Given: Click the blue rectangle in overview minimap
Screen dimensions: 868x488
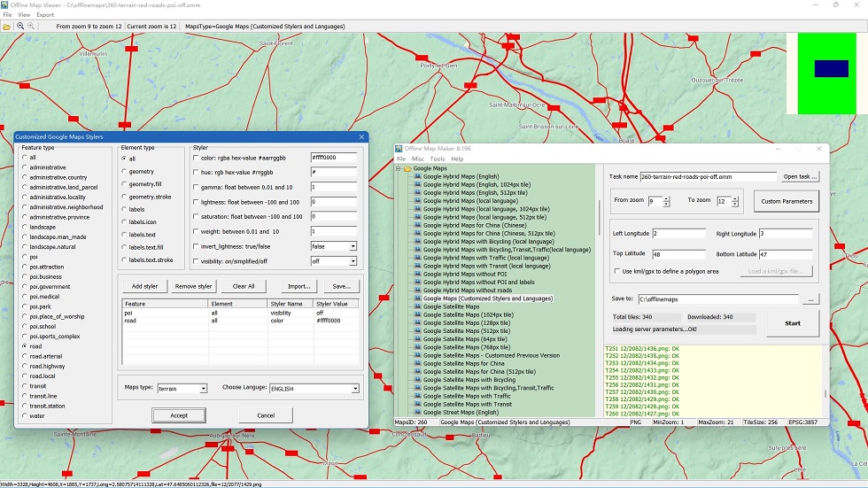Looking at the screenshot, I should pyautogui.click(x=832, y=68).
